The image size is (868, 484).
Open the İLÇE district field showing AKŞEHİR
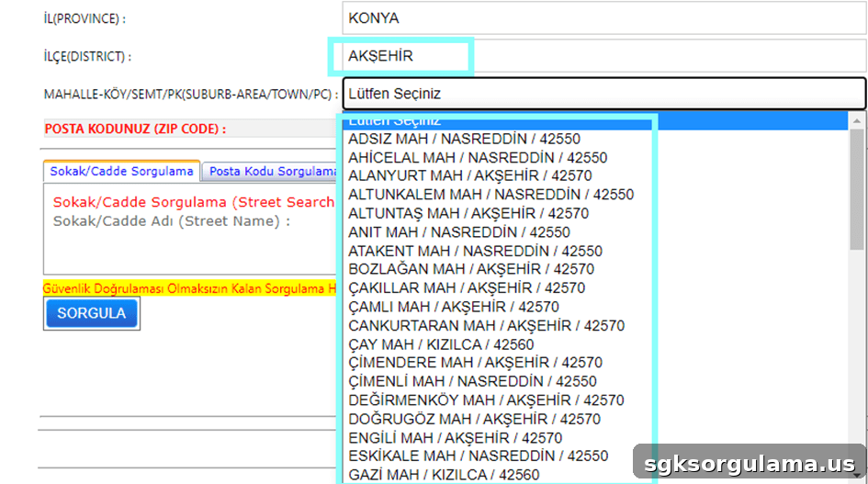tap(604, 56)
